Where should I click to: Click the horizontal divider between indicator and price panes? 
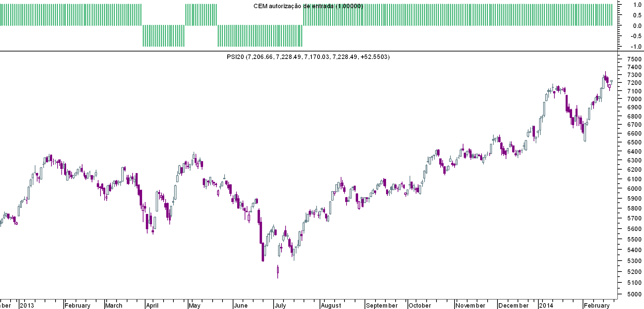(x=309, y=51)
